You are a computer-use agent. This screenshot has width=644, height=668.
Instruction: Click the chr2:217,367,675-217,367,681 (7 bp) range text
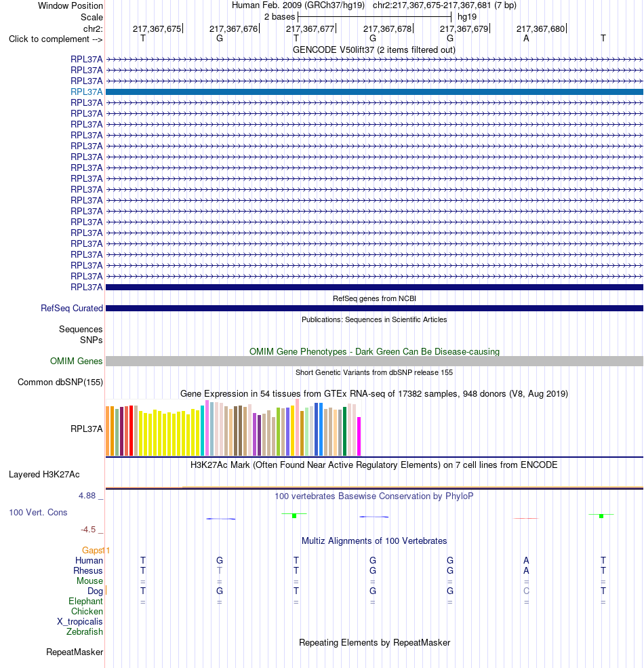click(444, 5)
